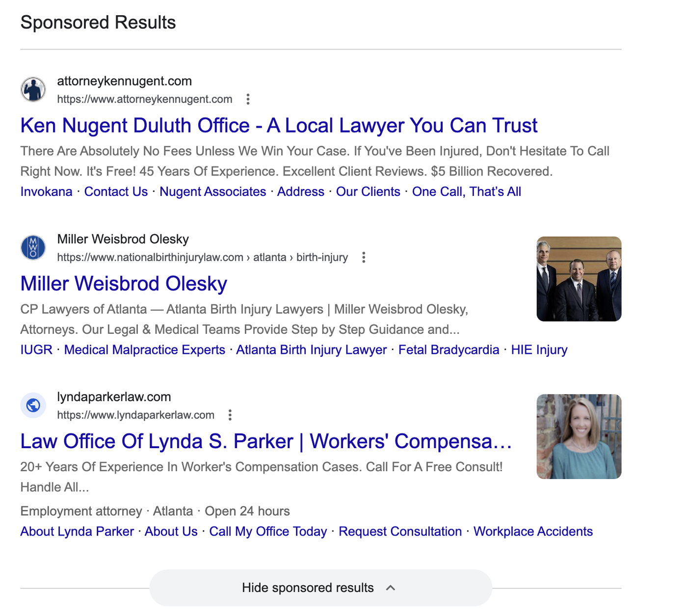The image size is (687, 616).
Task: Click Employment attorney · Atlanta · Open 24 hours text
Action: (x=155, y=511)
